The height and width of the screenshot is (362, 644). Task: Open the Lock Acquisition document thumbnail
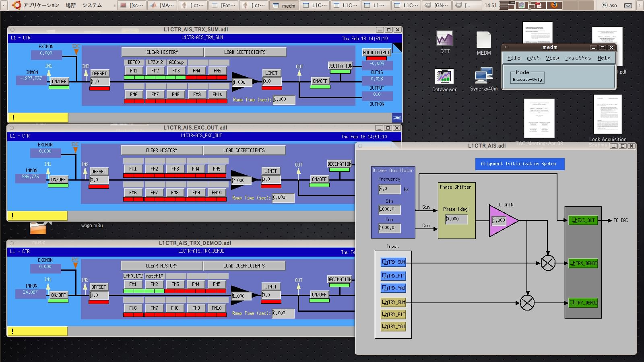(x=607, y=114)
